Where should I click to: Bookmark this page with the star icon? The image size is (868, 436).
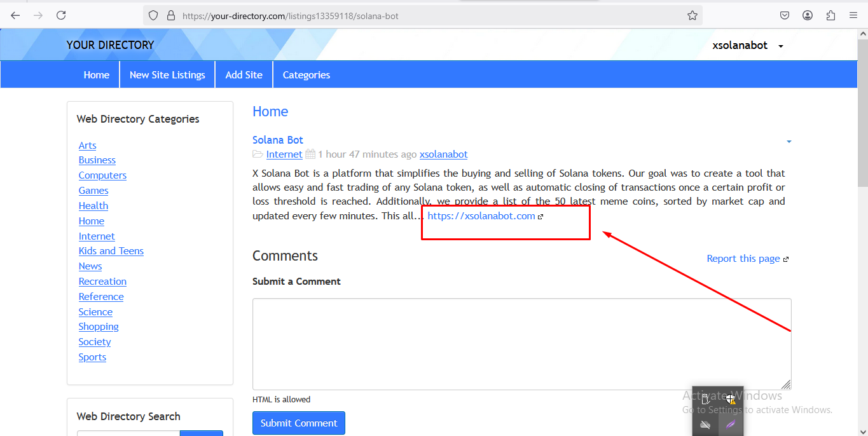(692, 15)
